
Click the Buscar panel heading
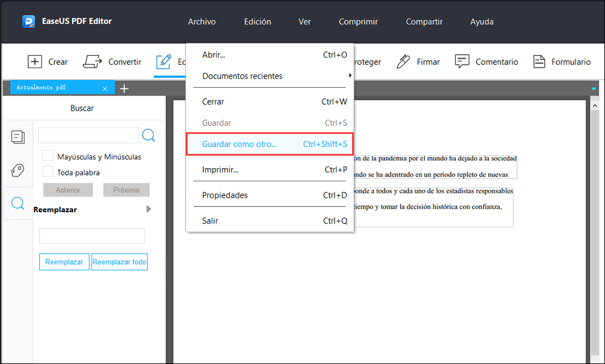coord(82,108)
